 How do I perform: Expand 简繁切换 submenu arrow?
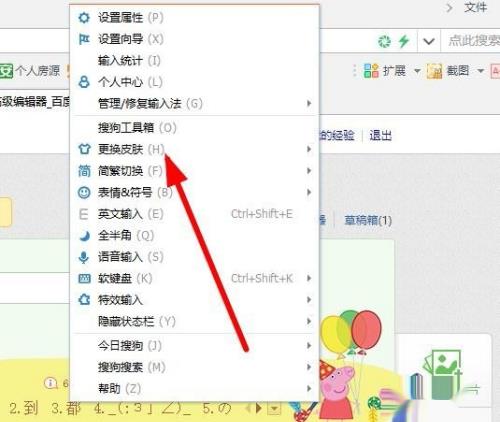(x=309, y=171)
